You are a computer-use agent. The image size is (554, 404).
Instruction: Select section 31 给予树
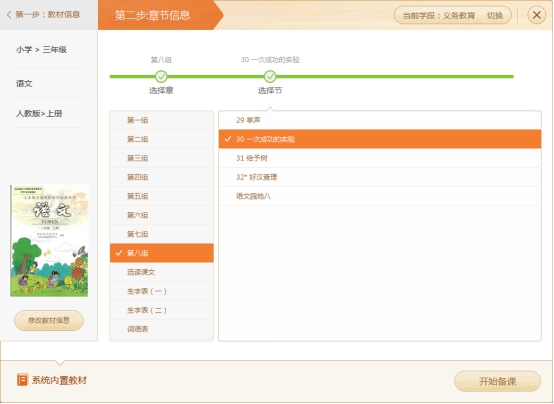coord(380,158)
